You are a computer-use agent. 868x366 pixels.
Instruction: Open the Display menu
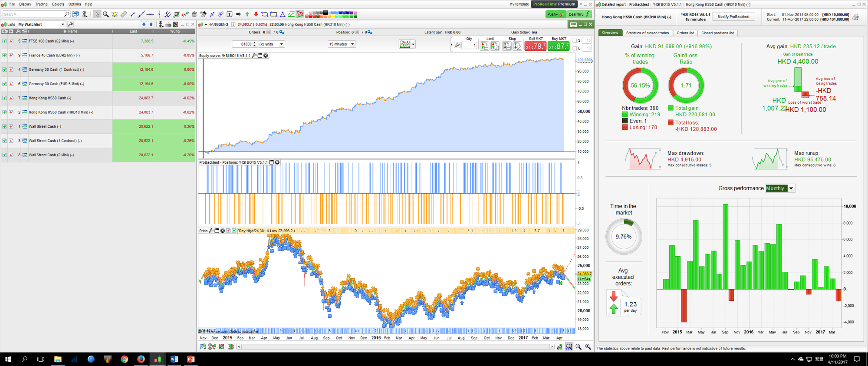click(25, 4)
